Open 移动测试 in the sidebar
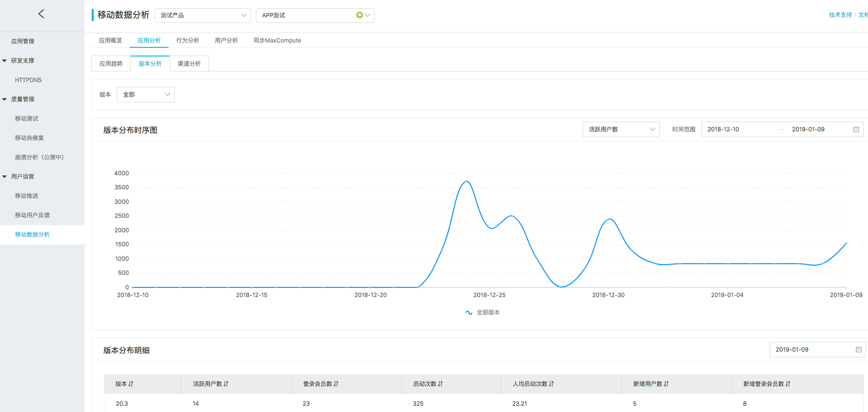This screenshot has width=868, height=412. pyautogui.click(x=27, y=119)
